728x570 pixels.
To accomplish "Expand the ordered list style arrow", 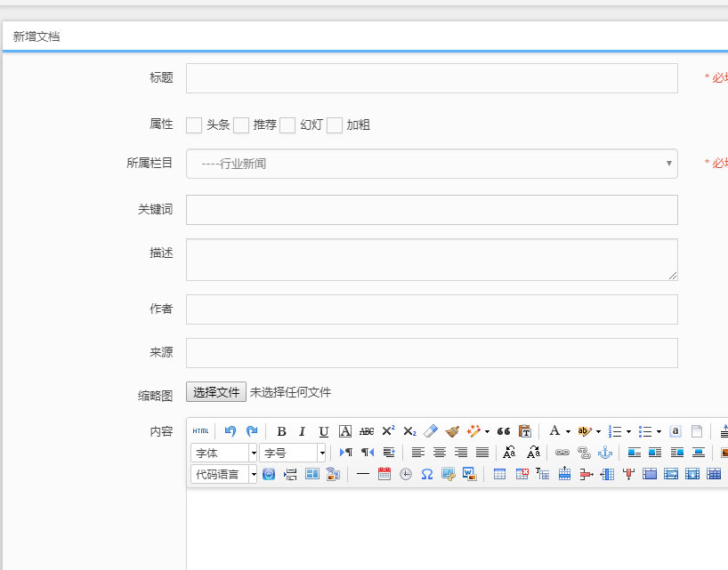I will [628, 431].
